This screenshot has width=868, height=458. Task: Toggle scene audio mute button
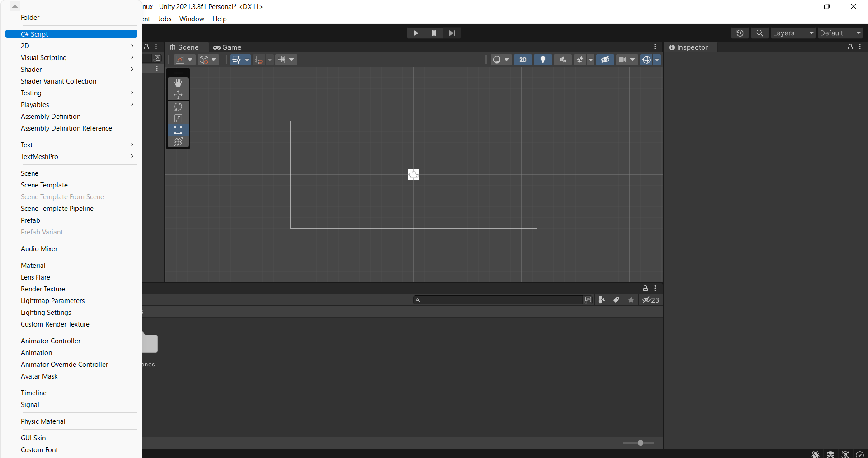pyautogui.click(x=563, y=60)
